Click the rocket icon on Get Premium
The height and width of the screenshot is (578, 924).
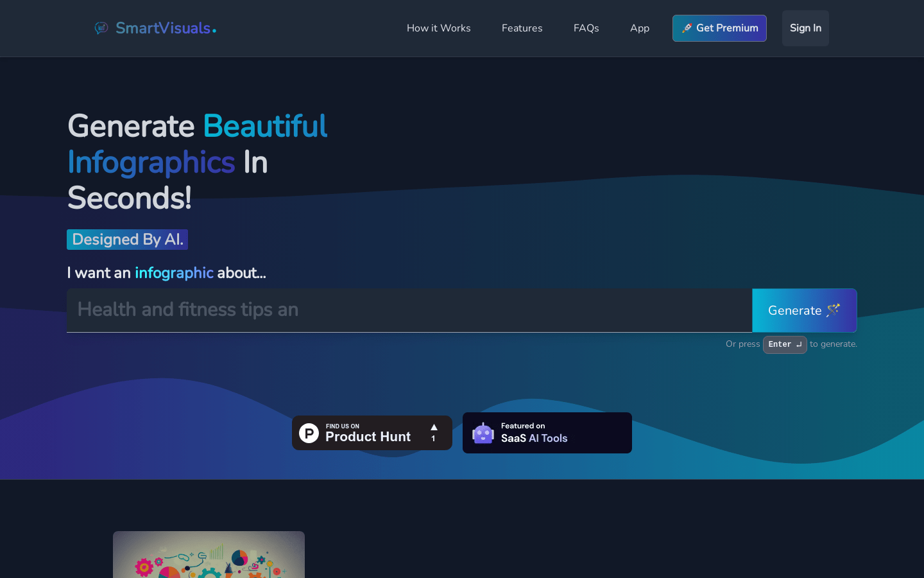(687, 28)
